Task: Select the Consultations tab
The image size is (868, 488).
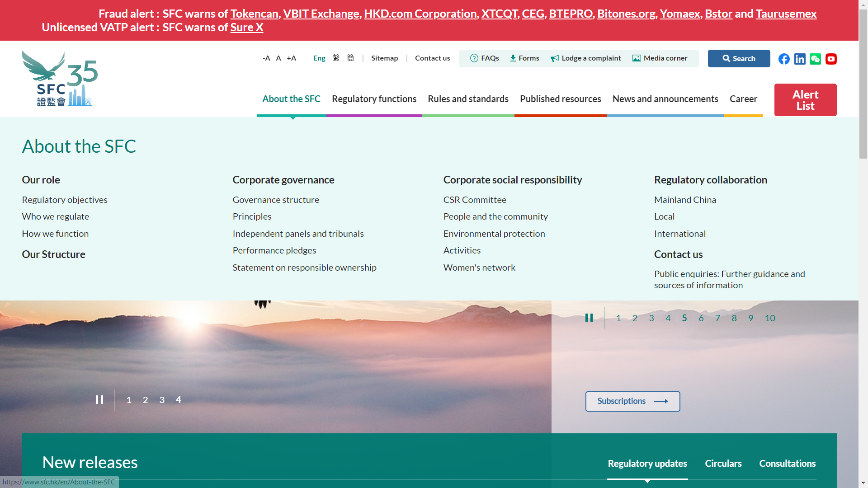Action: (x=788, y=464)
